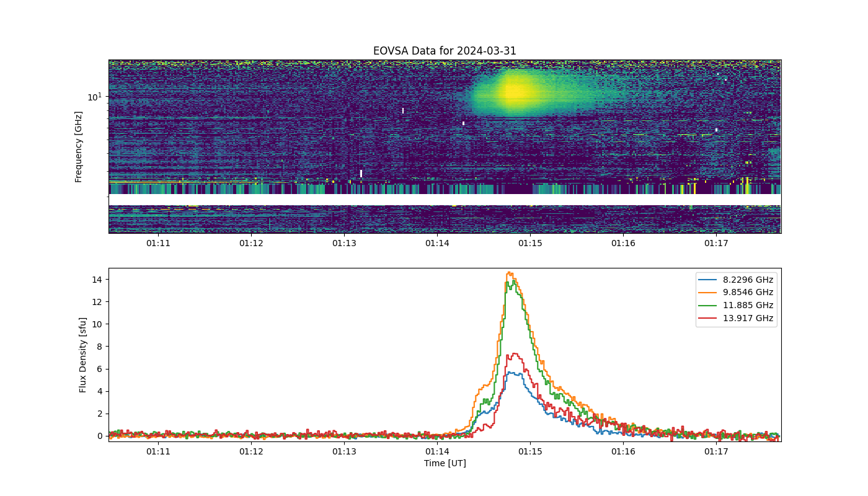Click the 13.917 GHz legend entry
The height and width of the screenshot is (496, 868).
pyautogui.click(x=736, y=319)
